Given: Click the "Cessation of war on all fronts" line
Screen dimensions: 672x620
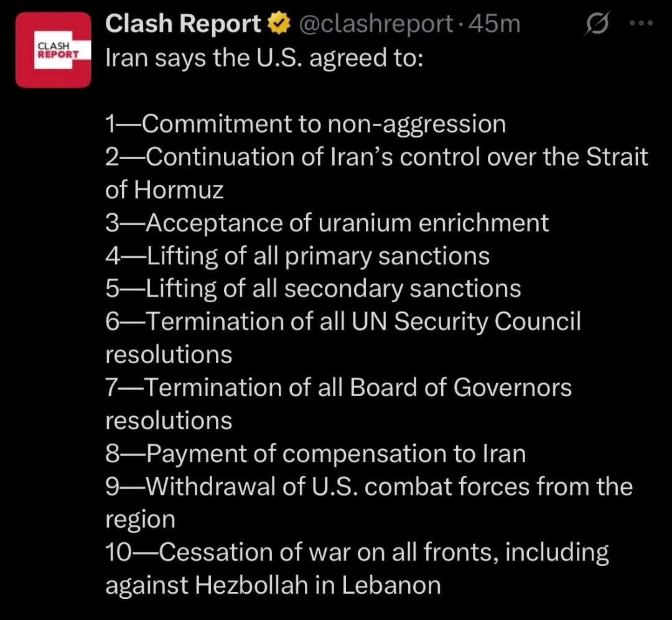Looking at the screenshot, I should 357,552.
